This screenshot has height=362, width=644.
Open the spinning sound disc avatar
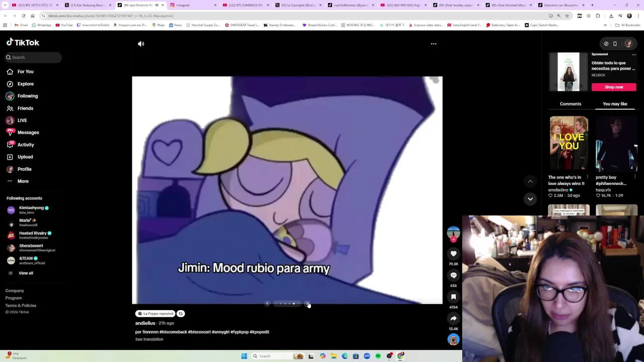point(453,340)
